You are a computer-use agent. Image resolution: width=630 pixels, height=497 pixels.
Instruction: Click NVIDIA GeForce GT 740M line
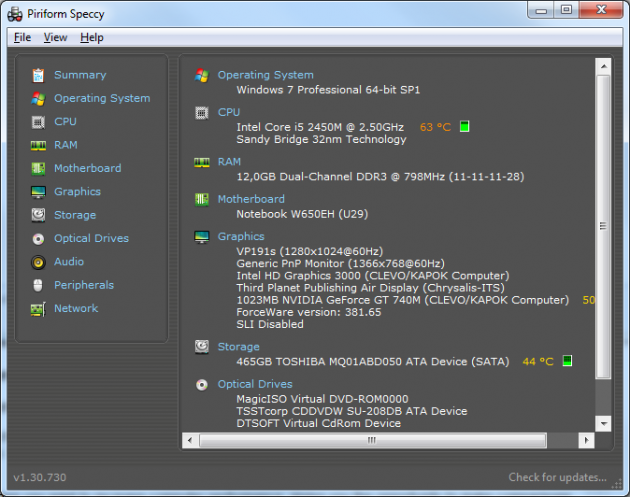403,300
